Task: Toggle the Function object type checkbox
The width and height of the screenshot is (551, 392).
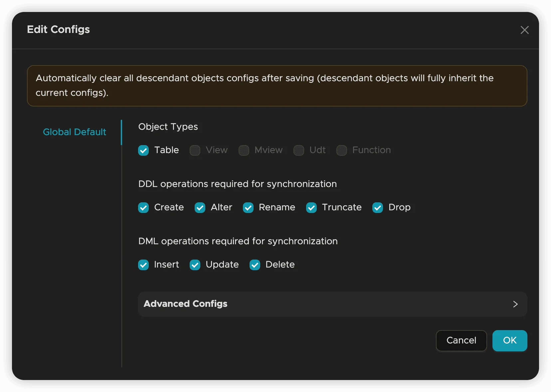Action: (342, 150)
